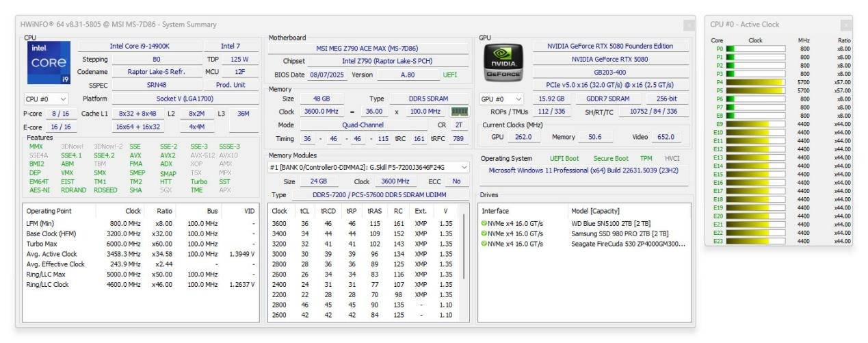Click the MSI MEG Z790 ACE MAX field

[367, 49]
